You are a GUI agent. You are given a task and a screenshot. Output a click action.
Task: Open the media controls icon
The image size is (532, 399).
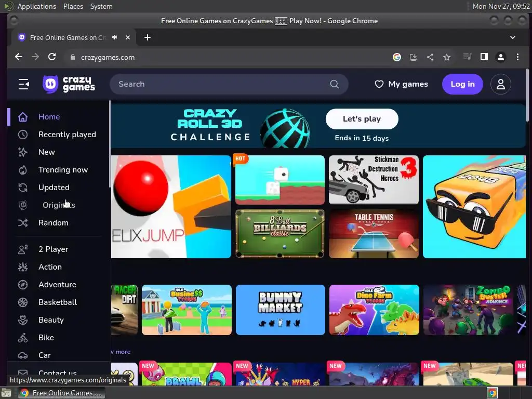(467, 57)
